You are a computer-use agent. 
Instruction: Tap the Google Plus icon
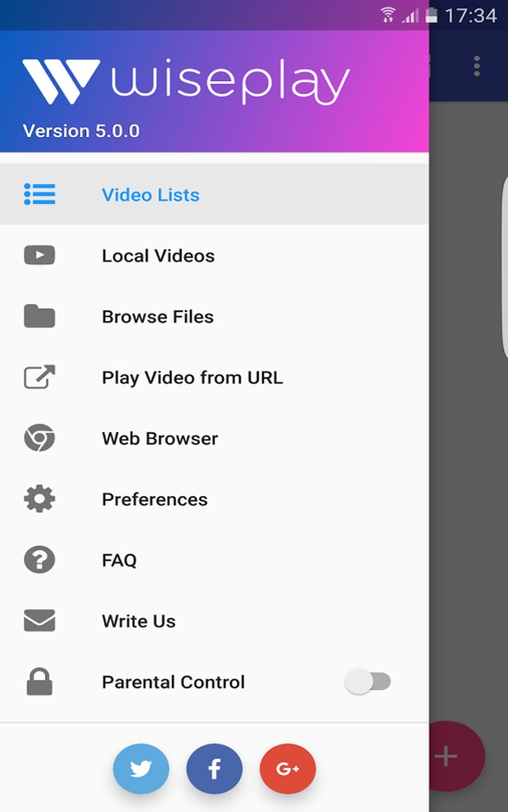tap(288, 769)
